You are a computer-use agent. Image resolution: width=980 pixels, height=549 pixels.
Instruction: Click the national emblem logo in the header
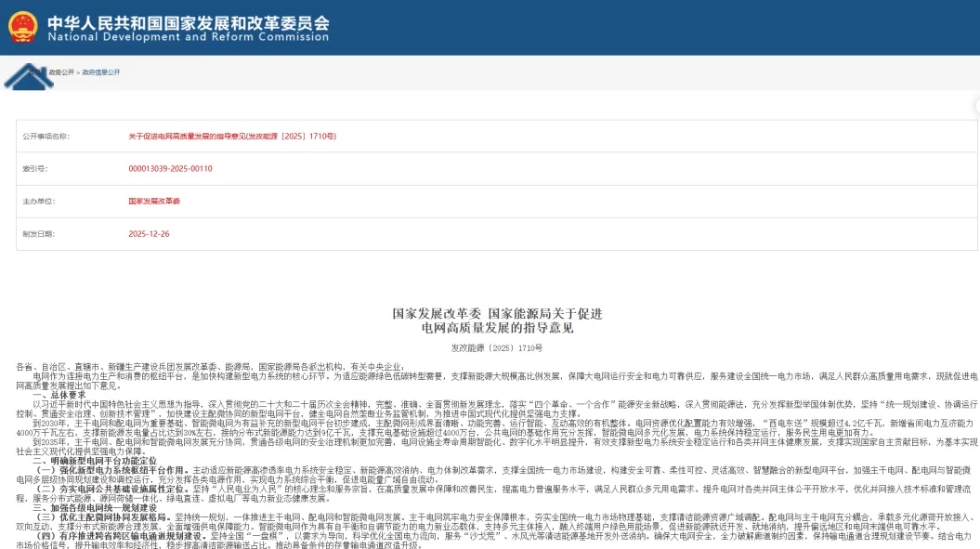[x=23, y=27]
